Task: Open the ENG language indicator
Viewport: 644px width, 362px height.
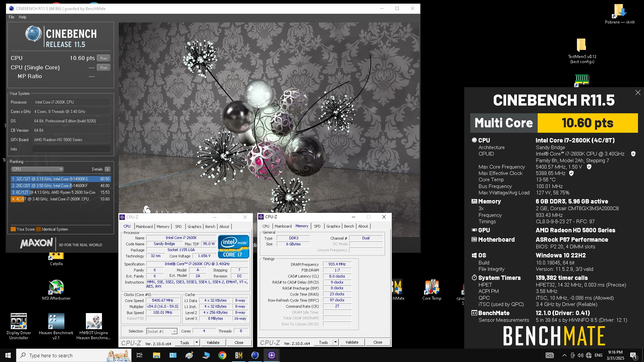Action: tap(598, 355)
